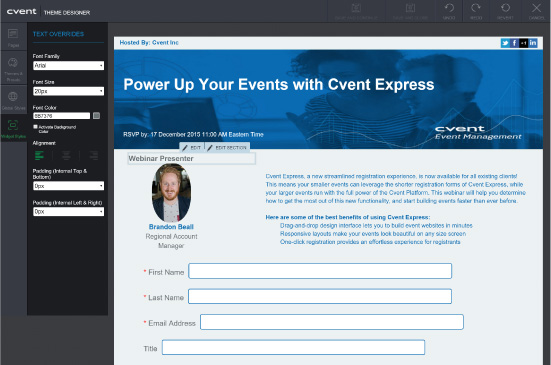551x365 pixels.
Task: Open the Font Family dropdown
Action: coord(69,65)
